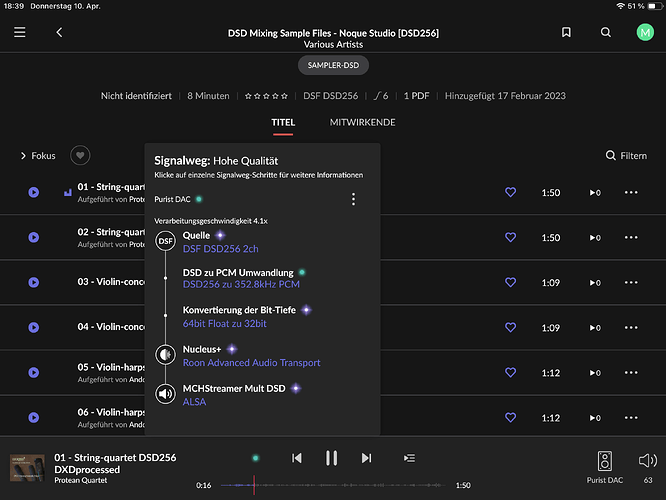Viewport: 666px width, 500px height.
Task: Go to the previous track
Action: 297,458
